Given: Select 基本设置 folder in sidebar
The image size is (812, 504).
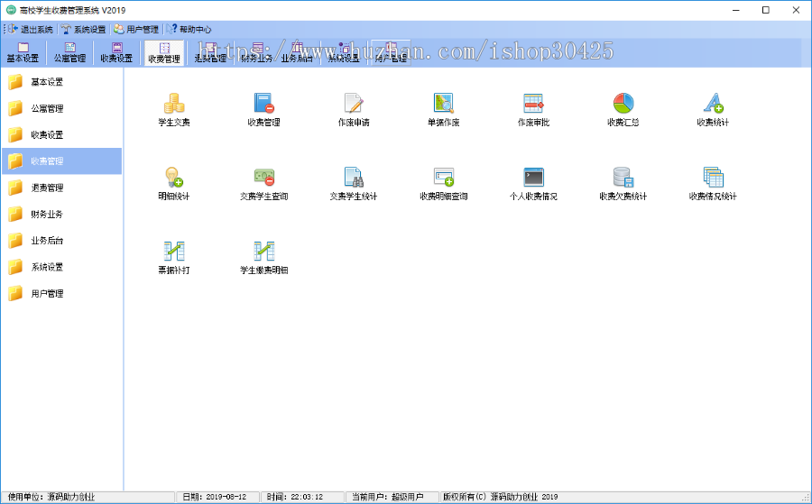Looking at the screenshot, I should tap(61, 82).
